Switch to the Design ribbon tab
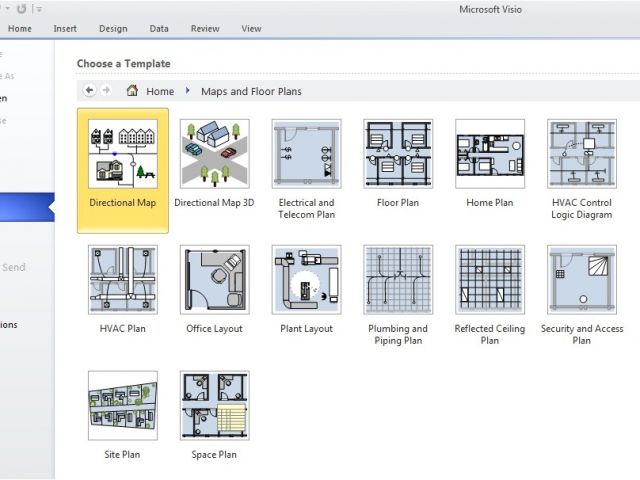The image size is (640, 480). pos(113,29)
